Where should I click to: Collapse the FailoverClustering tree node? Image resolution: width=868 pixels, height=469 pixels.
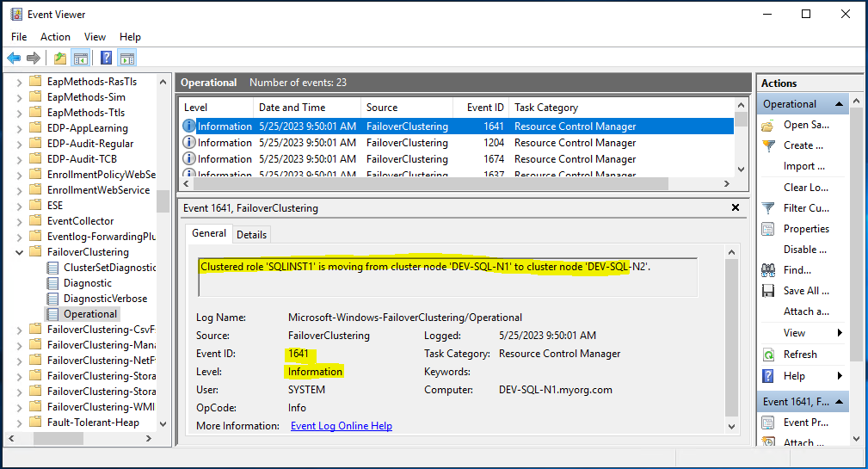(x=20, y=252)
